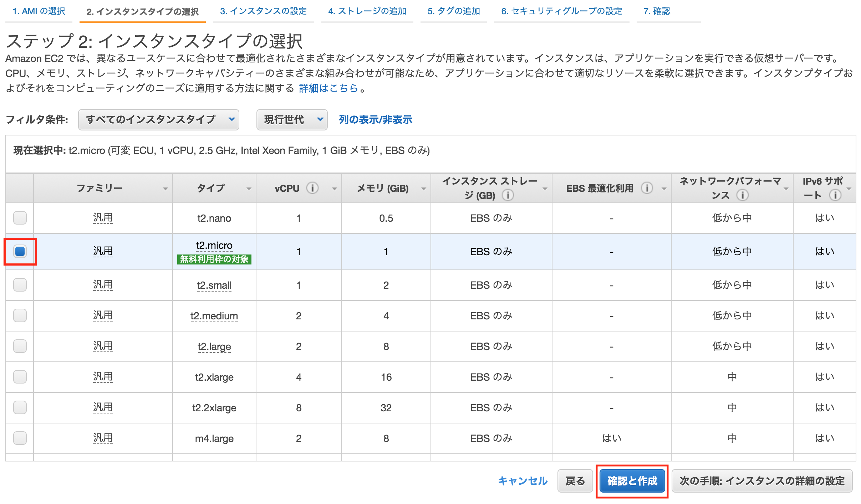Image resolution: width=861 pixels, height=504 pixels.
Task: Click the 無料利用枠の対象 green badge
Action: (x=214, y=259)
